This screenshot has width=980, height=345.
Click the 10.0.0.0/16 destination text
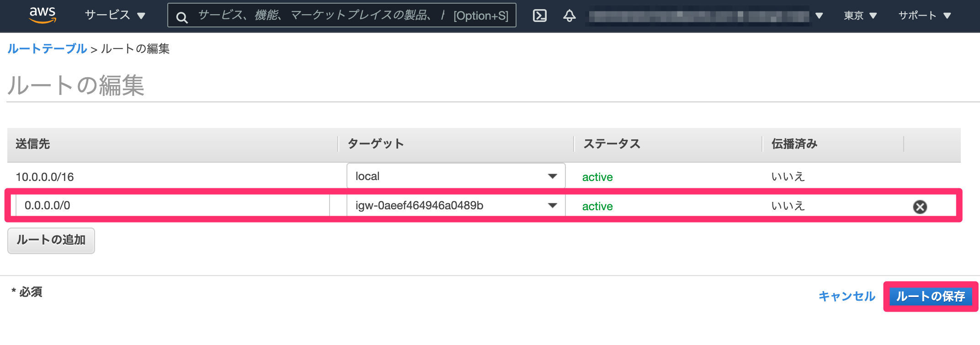45,177
